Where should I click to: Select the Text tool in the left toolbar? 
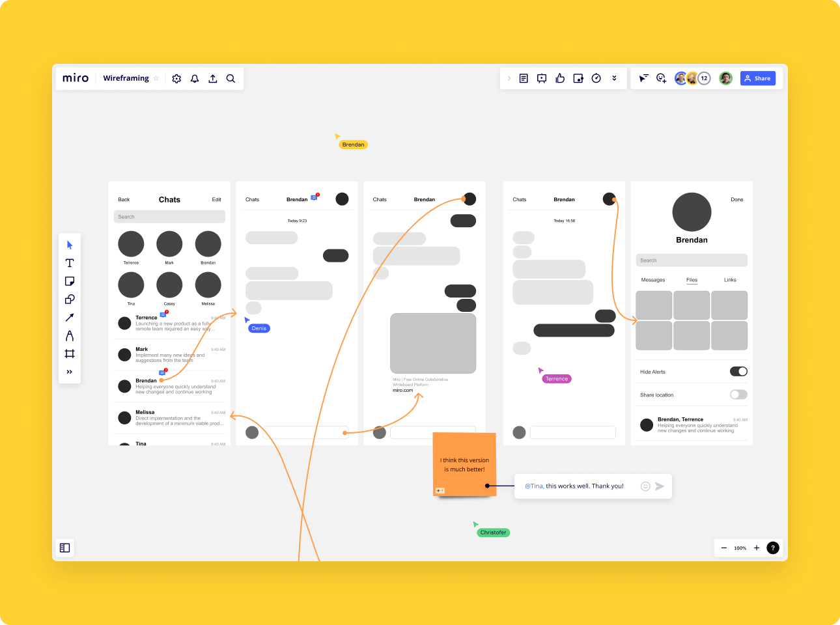[x=70, y=263]
